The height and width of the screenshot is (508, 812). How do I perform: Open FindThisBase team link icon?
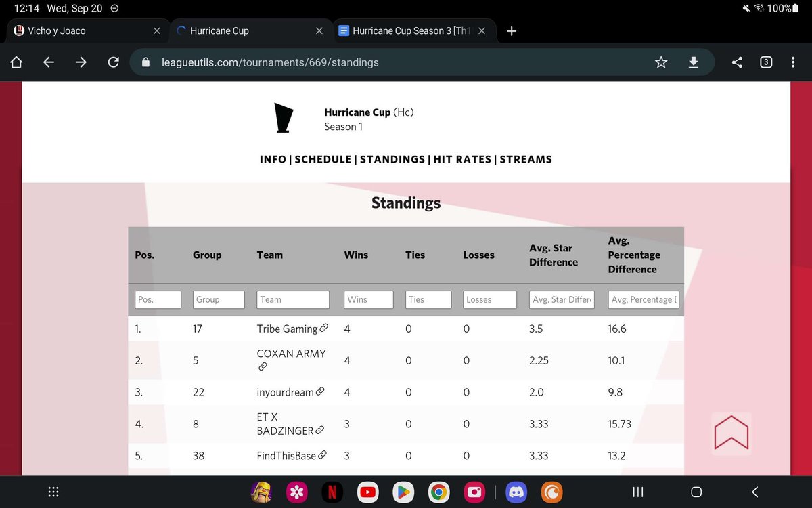[x=323, y=455]
